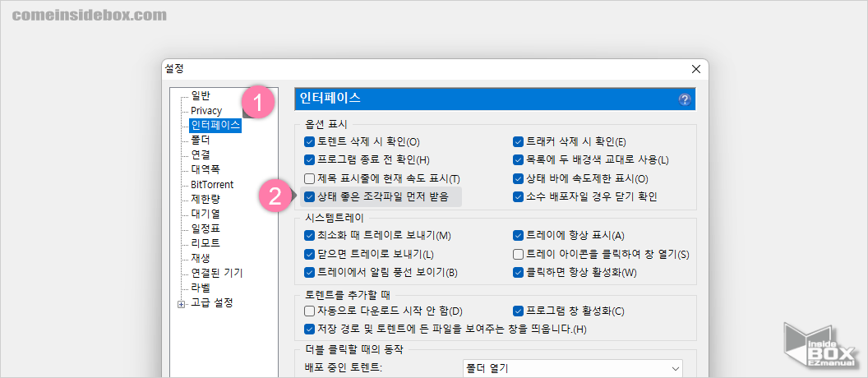This screenshot has height=378, width=868.
Task: Select 폴더 in the settings tree
Action: [201, 140]
